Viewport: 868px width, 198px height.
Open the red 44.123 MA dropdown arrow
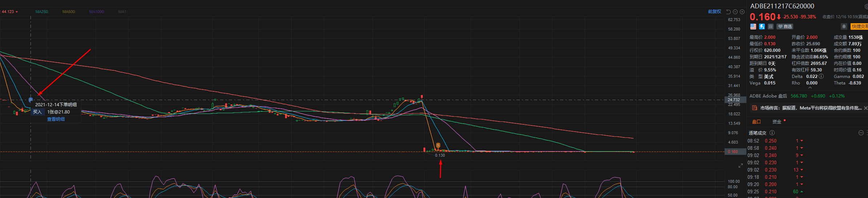[x=17, y=12]
